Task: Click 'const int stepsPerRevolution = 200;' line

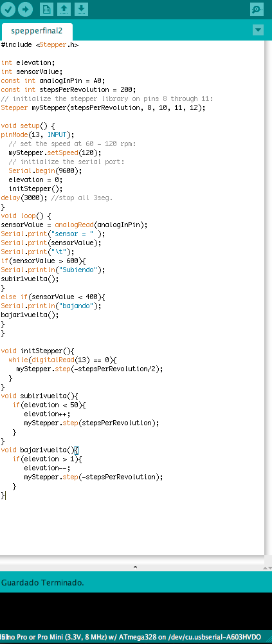Action: coord(69,90)
